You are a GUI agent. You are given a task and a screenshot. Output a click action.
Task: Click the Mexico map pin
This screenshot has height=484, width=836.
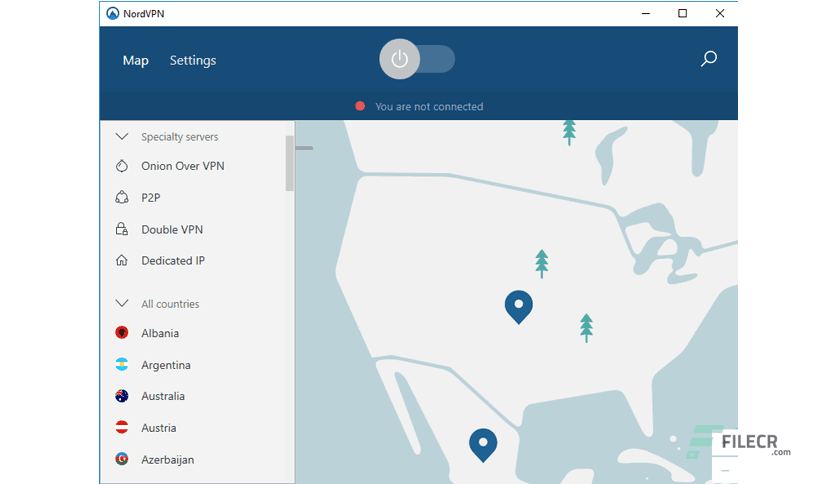(x=483, y=445)
